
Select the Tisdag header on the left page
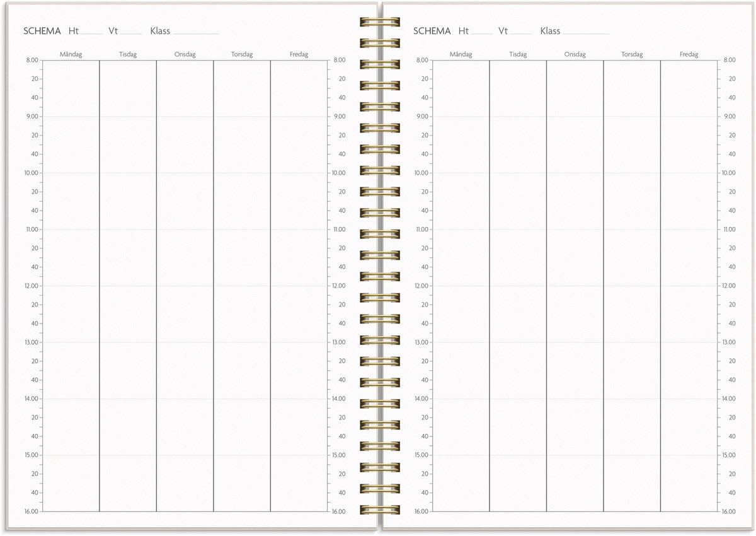click(128, 54)
